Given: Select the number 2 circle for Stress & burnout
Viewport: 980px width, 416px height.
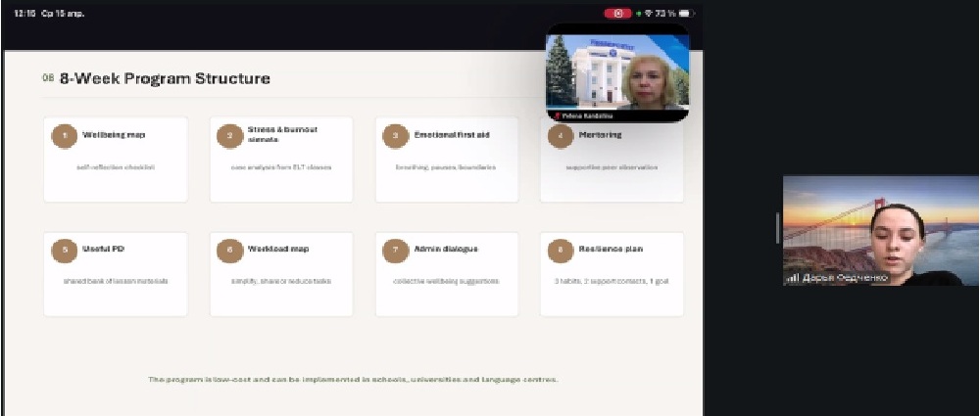Looking at the screenshot, I should pyautogui.click(x=230, y=135).
